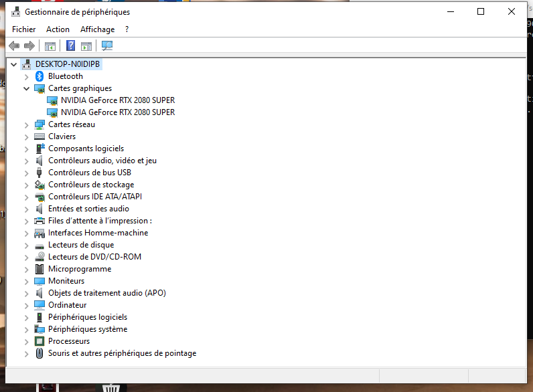Close the Gestionnaire de périphériques window
The height and width of the screenshot is (392, 533).
512,11
